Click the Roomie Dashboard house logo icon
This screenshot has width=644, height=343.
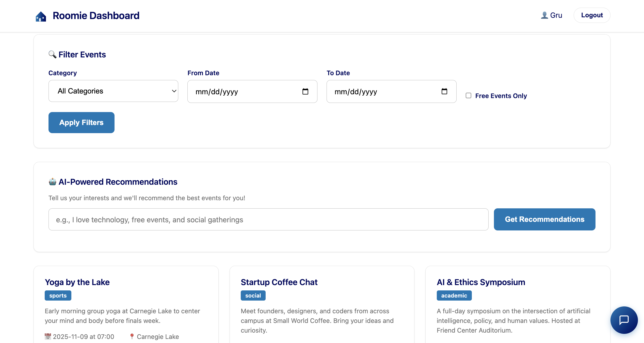click(41, 16)
